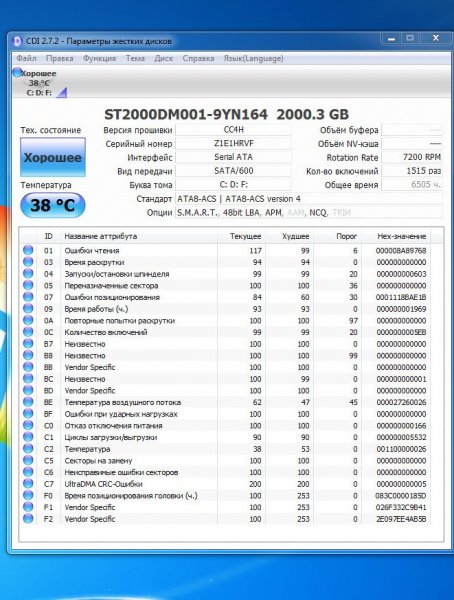Image resolution: width=454 pixels, height=600 pixels.
Task: Select the Время работы (ч.) attribute name
Action: tap(96, 309)
